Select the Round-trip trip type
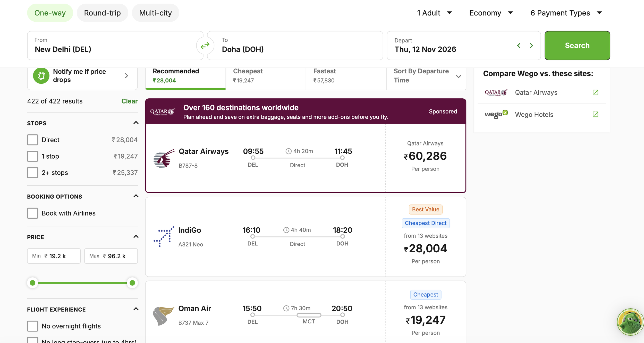Image resolution: width=644 pixels, height=343 pixels. (x=102, y=13)
